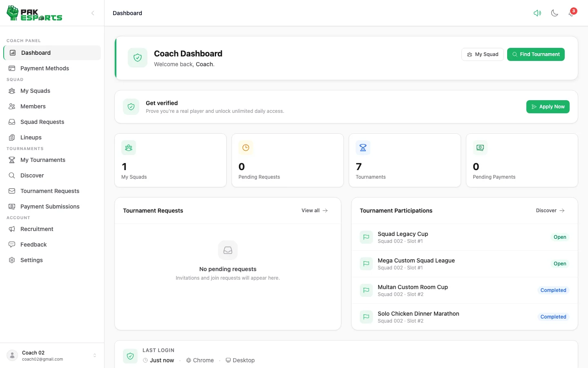Click the Find Tournament button

pos(536,54)
